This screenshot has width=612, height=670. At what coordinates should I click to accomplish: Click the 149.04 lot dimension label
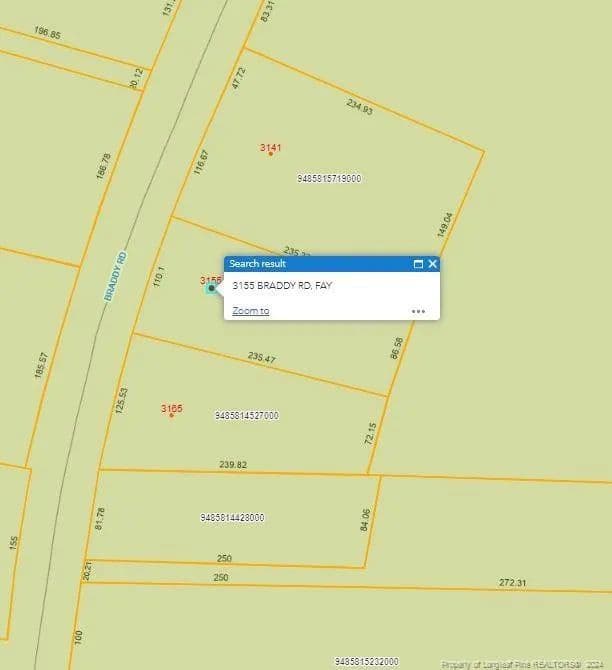(445, 224)
